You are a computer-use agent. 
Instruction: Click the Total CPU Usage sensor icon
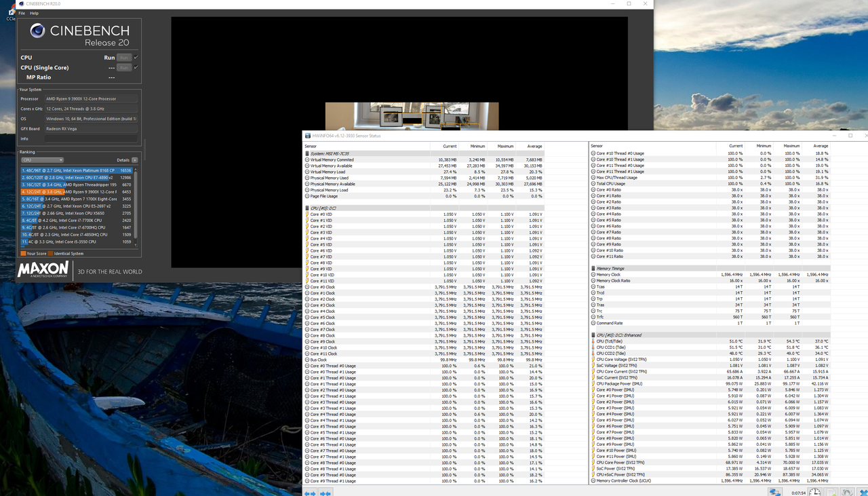point(593,184)
